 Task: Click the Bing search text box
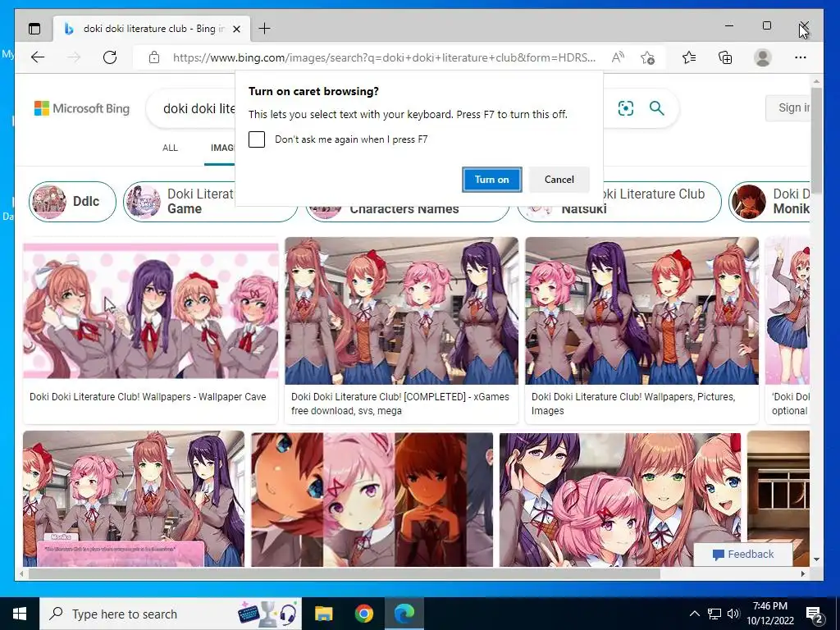tap(199, 108)
